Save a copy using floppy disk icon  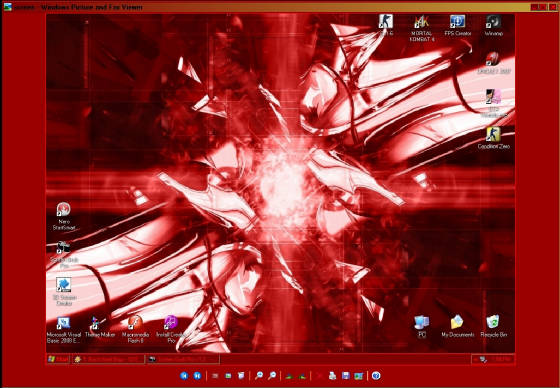click(345, 375)
